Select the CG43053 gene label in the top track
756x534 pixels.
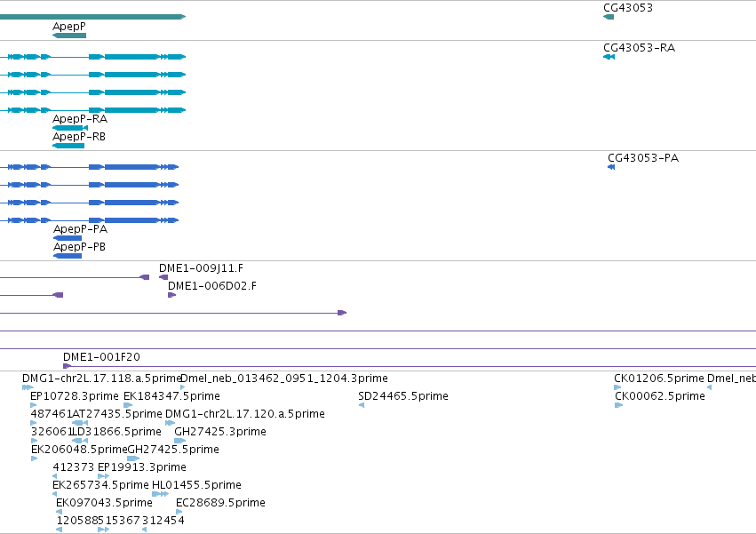point(628,8)
